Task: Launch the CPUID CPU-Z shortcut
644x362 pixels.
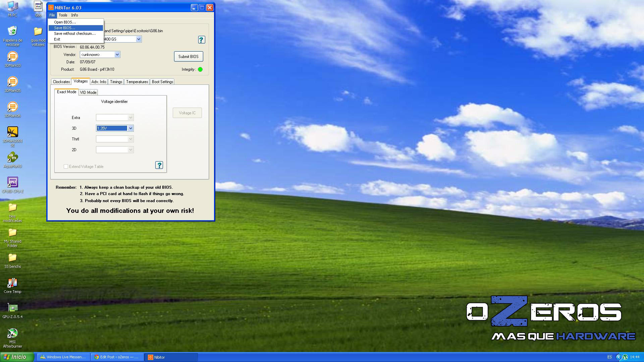Action: pyautogui.click(x=12, y=185)
